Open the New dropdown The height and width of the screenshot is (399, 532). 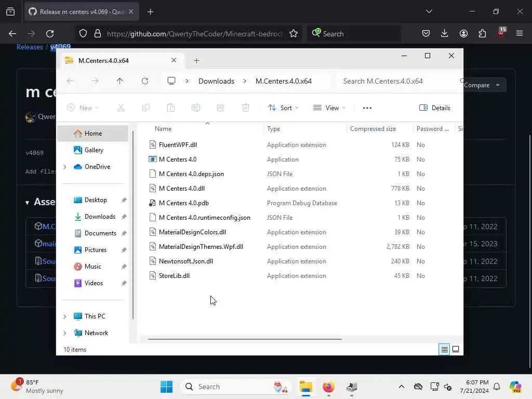pyautogui.click(x=83, y=108)
